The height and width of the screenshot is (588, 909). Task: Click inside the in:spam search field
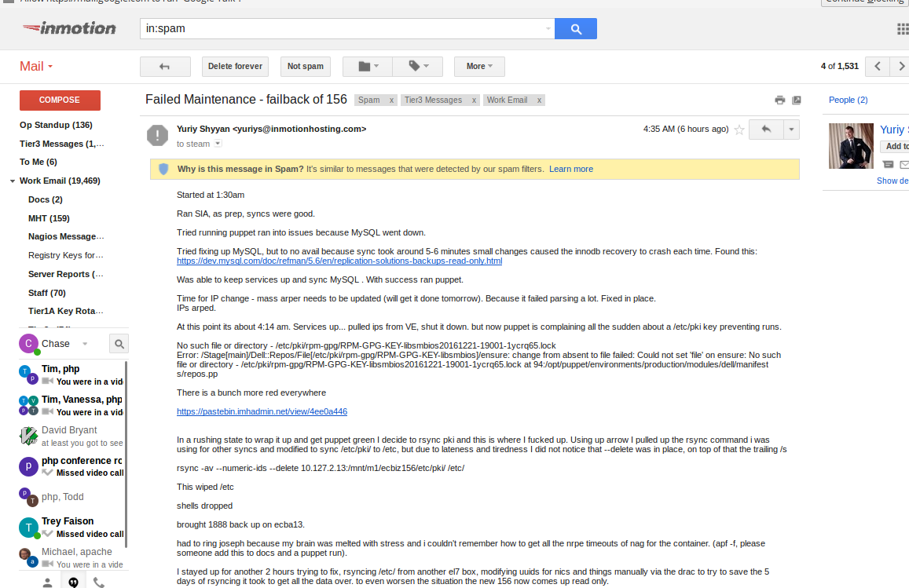click(x=342, y=29)
